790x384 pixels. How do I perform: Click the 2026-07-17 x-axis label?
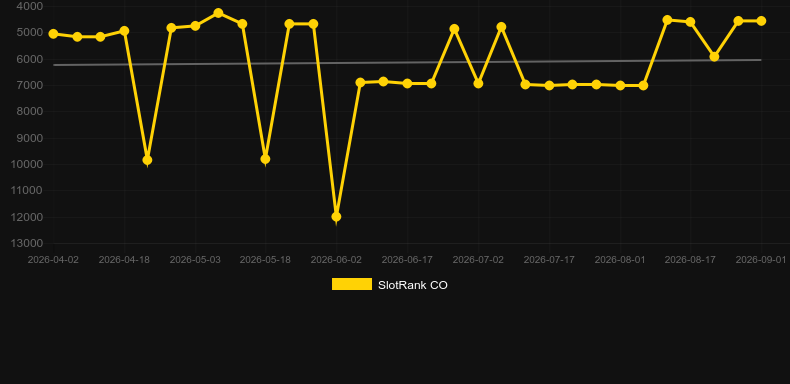click(549, 260)
